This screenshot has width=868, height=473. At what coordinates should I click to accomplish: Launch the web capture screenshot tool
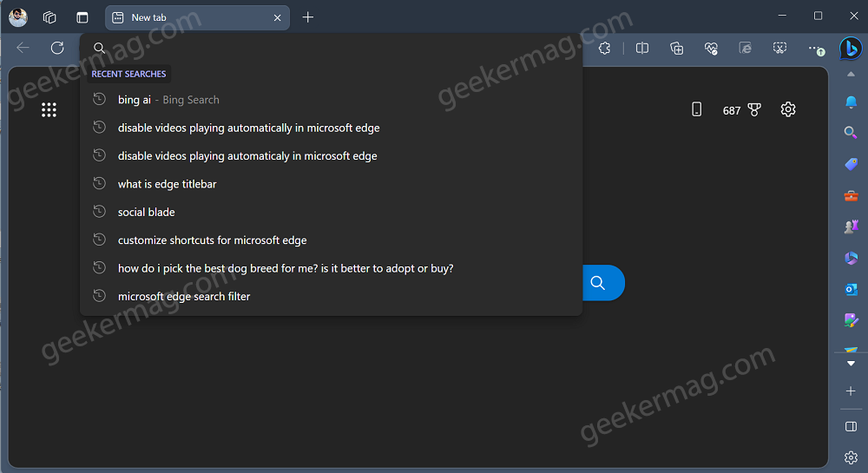pyautogui.click(x=779, y=48)
